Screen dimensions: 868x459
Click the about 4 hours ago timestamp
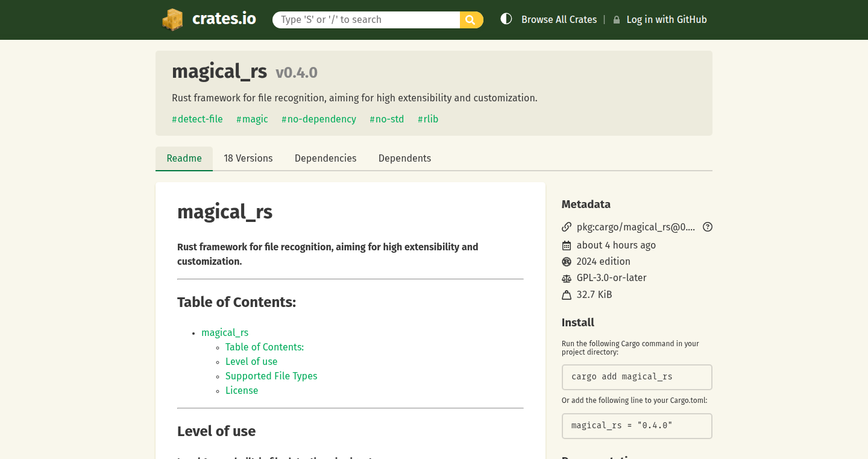616,245
